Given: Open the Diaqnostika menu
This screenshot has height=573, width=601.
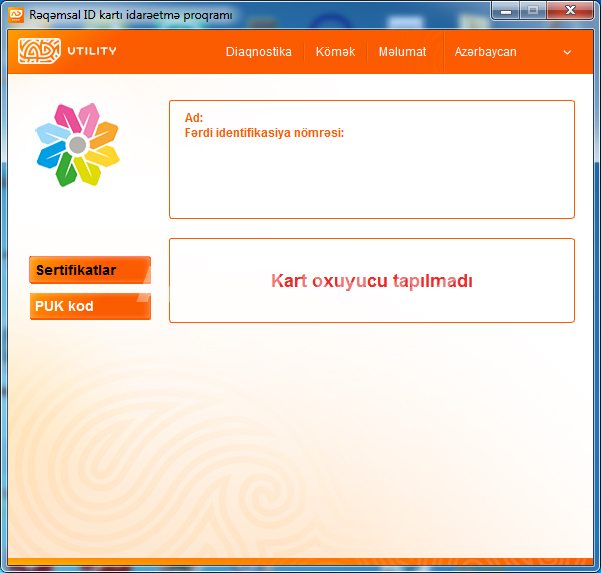Looking at the screenshot, I should click(258, 52).
